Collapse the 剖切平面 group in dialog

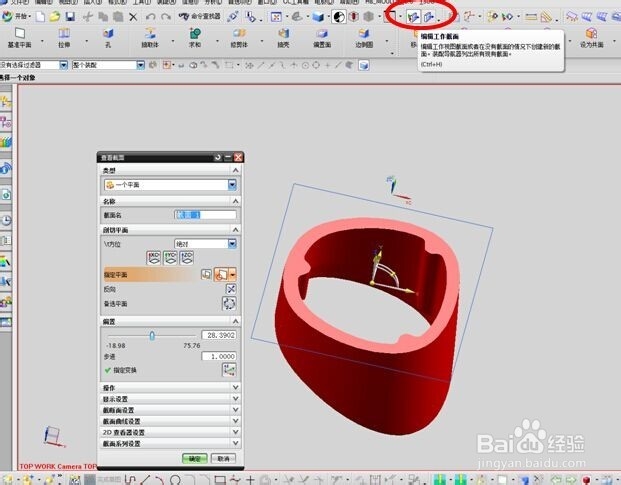coord(235,230)
